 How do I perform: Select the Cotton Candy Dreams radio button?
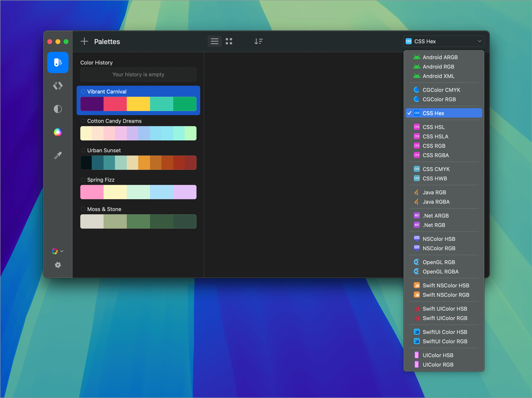pos(83,121)
